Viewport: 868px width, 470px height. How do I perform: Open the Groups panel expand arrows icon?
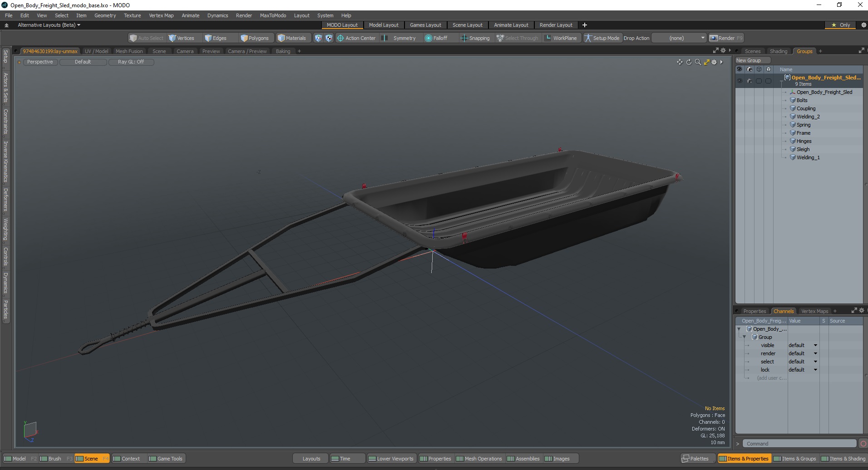pos(861,51)
